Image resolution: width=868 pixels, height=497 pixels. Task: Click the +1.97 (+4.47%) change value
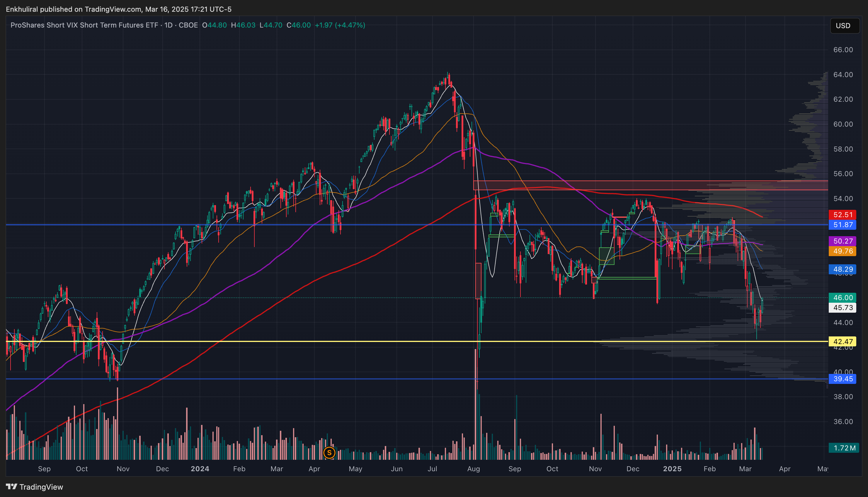tap(340, 25)
